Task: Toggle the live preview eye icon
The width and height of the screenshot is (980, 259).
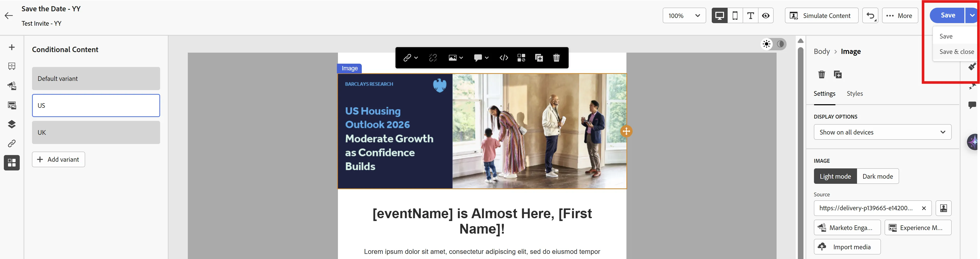Action: coord(766,16)
